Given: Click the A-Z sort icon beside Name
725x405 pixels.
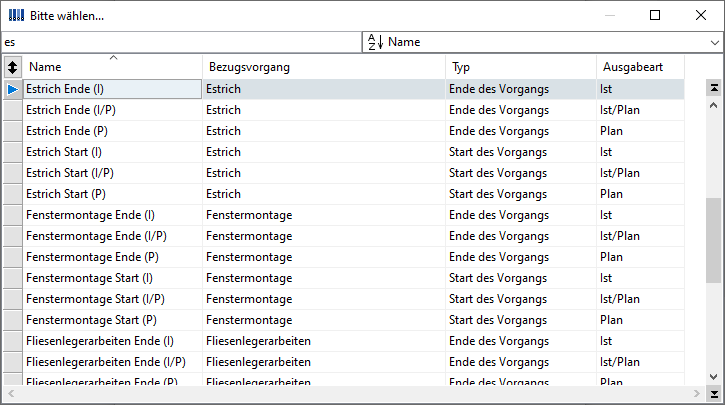Looking at the screenshot, I should (375, 42).
